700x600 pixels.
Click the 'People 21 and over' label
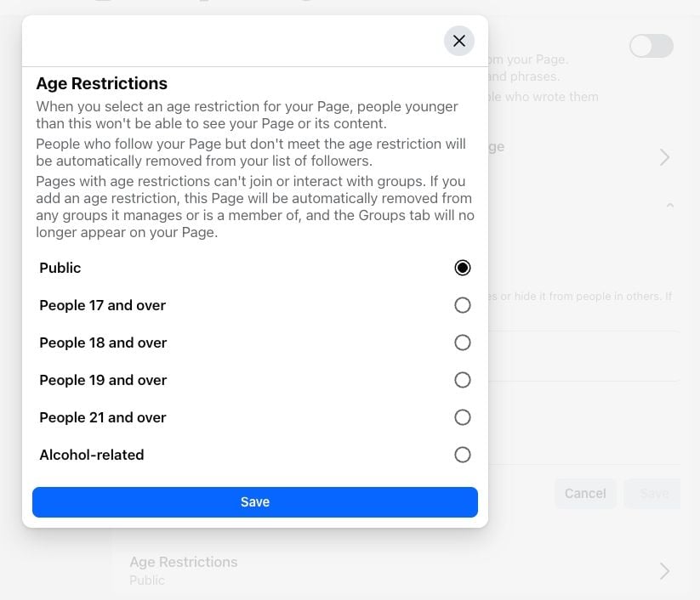pos(103,417)
